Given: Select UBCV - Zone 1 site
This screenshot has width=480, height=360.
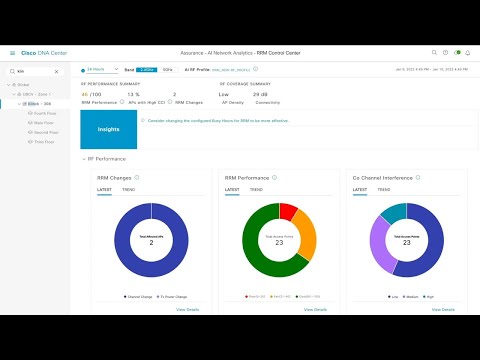Looking at the screenshot, I should pos(37,94).
